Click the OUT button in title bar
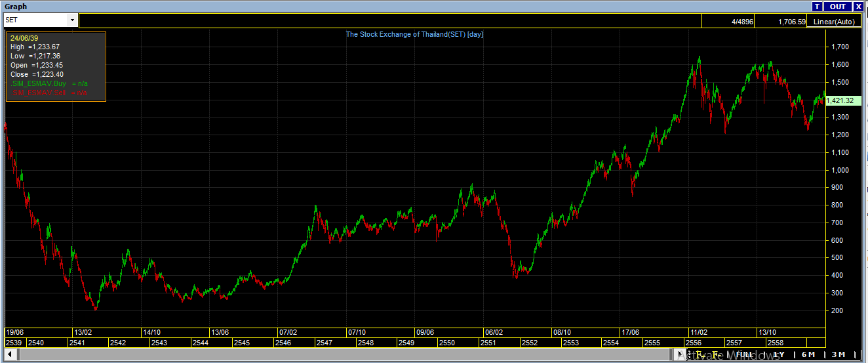 point(837,7)
